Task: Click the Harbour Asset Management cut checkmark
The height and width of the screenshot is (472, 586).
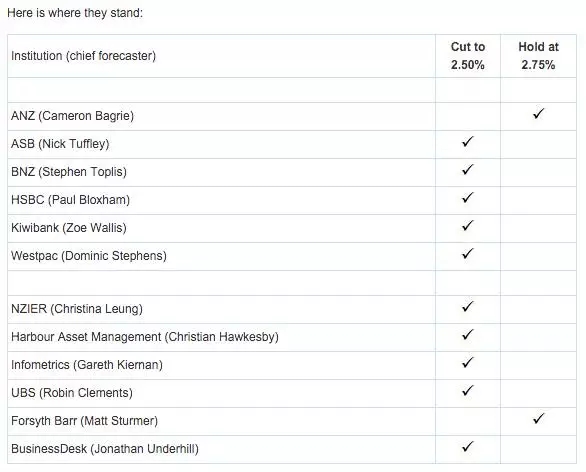Action: [468, 335]
